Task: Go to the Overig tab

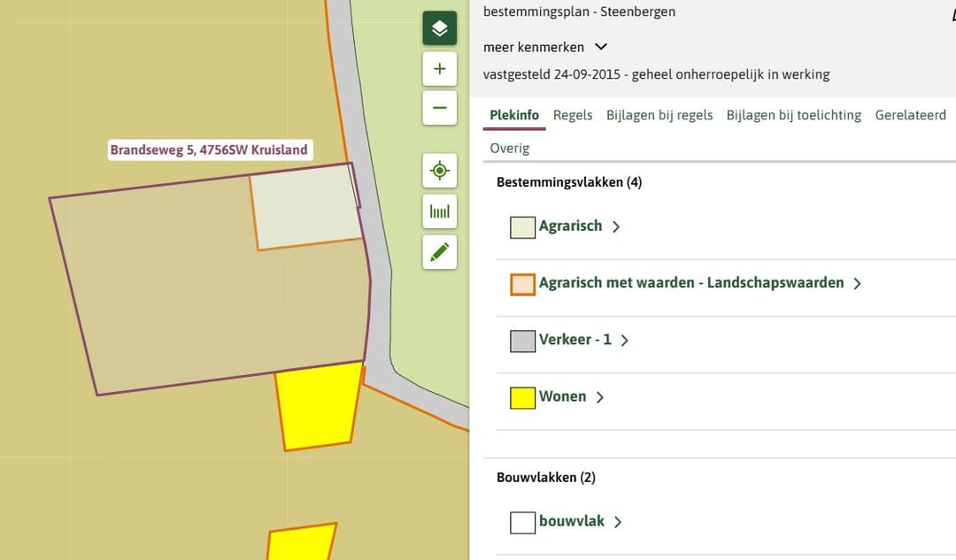Action: 509,148
